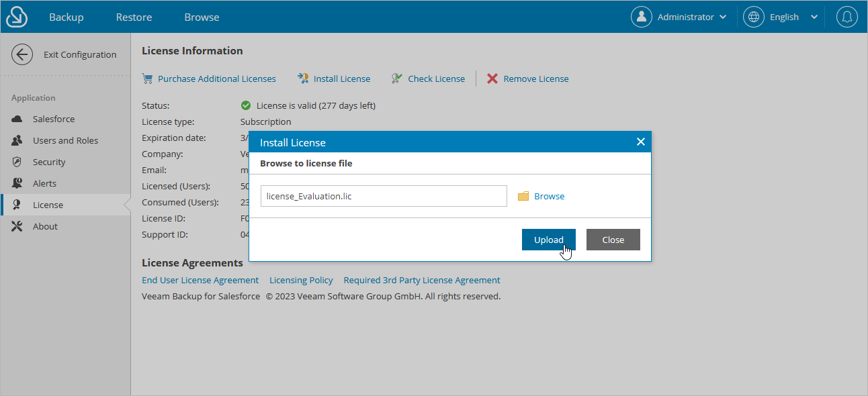Image resolution: width=868 pixels, height=396 pixels.
Task: Click the Browse link in dialog
Action: [550, 196]
